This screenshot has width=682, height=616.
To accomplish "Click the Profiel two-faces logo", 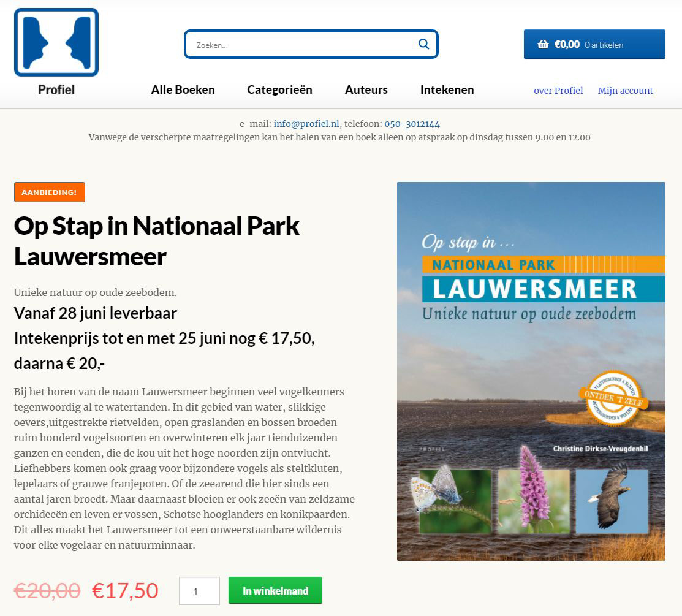I will [56, 42].
